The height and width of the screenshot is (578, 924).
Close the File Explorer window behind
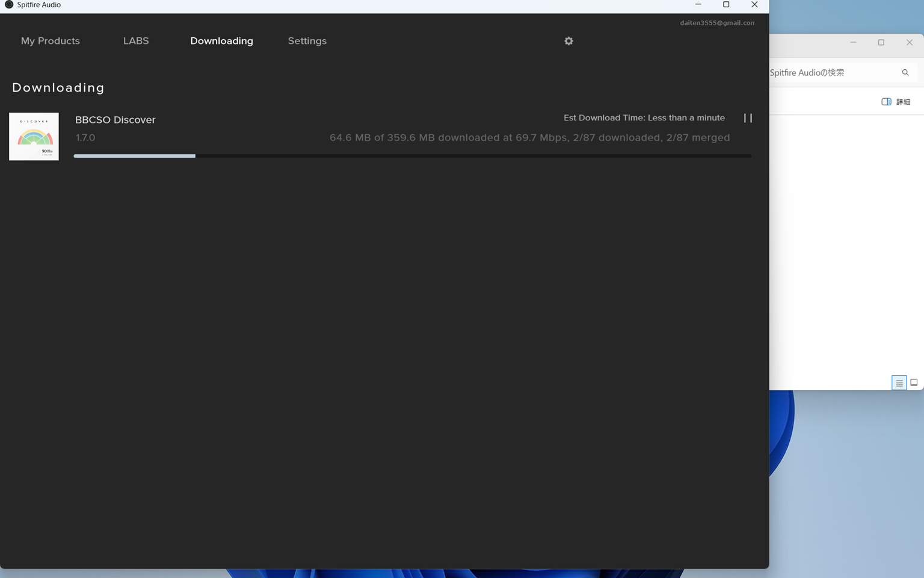tap(910, 42)
